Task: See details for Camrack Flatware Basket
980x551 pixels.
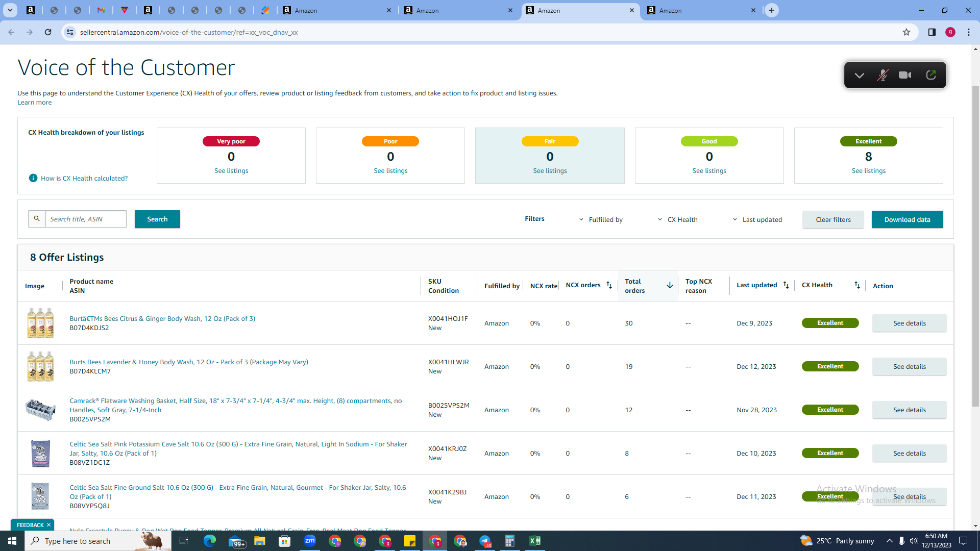Action: coord(909,410)
